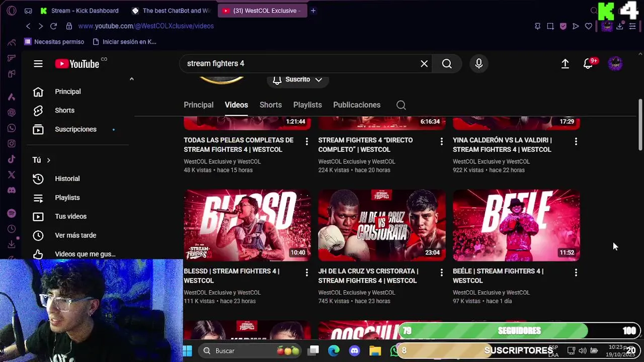Open browser downloads icon in address bar
The width and height of the screenshot is (644, 362).
click(620, 26)
